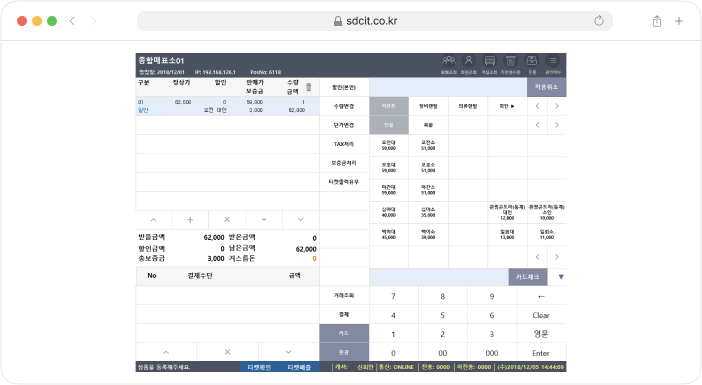Click the backspace arrow key on keypad
This screenshot has height=385, width=702.
[541, 296]
